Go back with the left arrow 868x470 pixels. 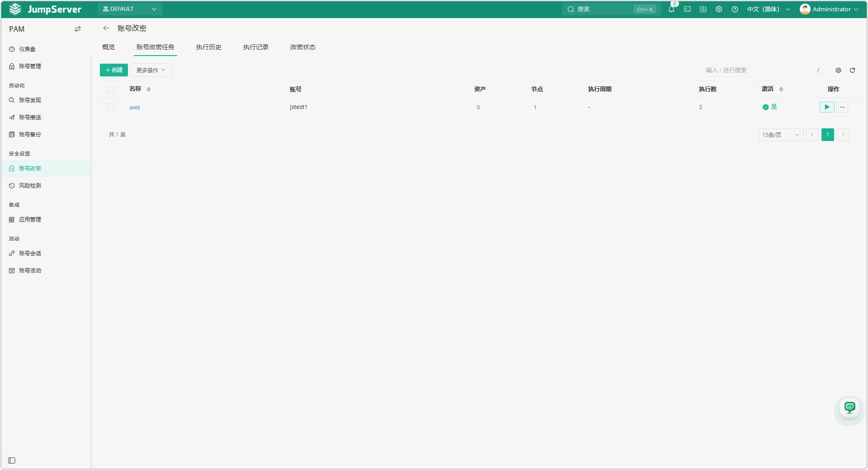106,28
